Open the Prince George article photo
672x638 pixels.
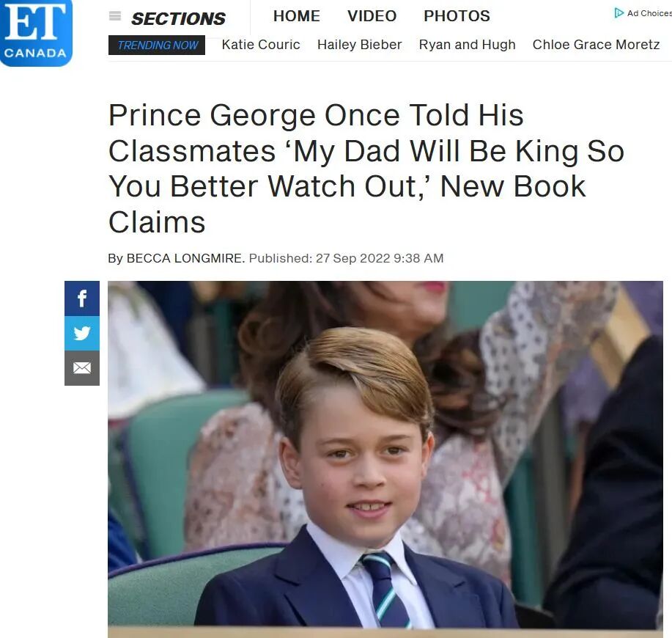tap(385, 459)
